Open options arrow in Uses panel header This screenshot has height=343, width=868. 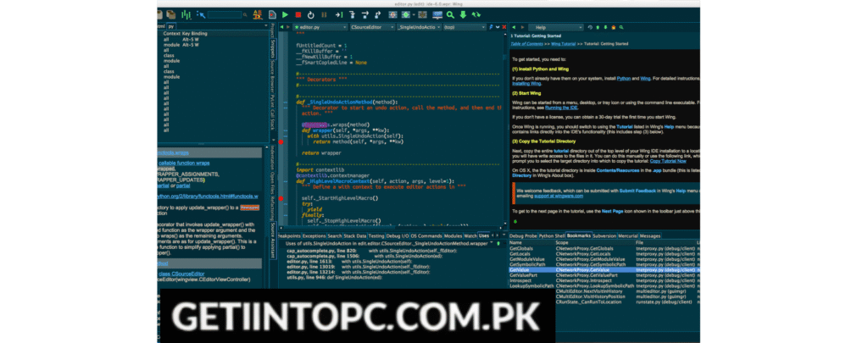[x=492, y=242]
